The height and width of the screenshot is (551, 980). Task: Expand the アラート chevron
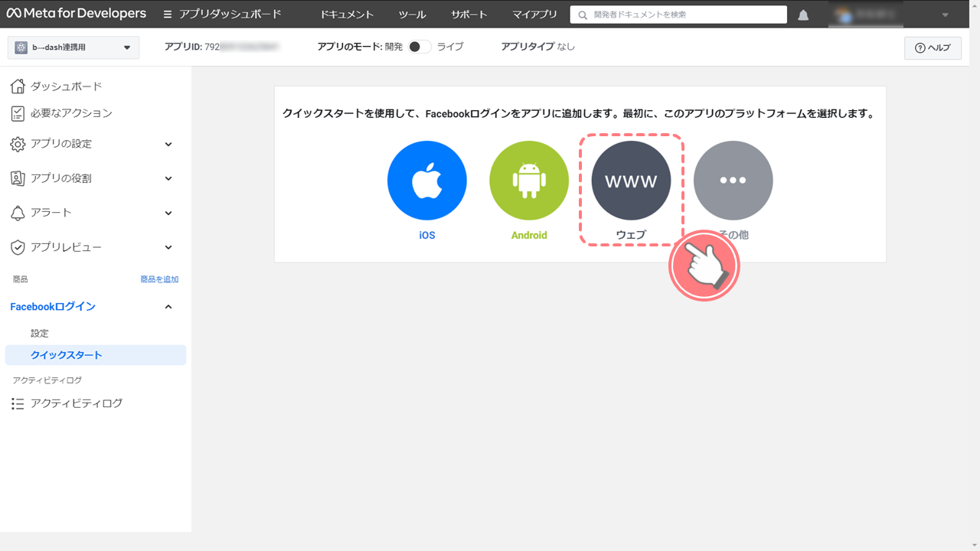[x=168, y=213]
